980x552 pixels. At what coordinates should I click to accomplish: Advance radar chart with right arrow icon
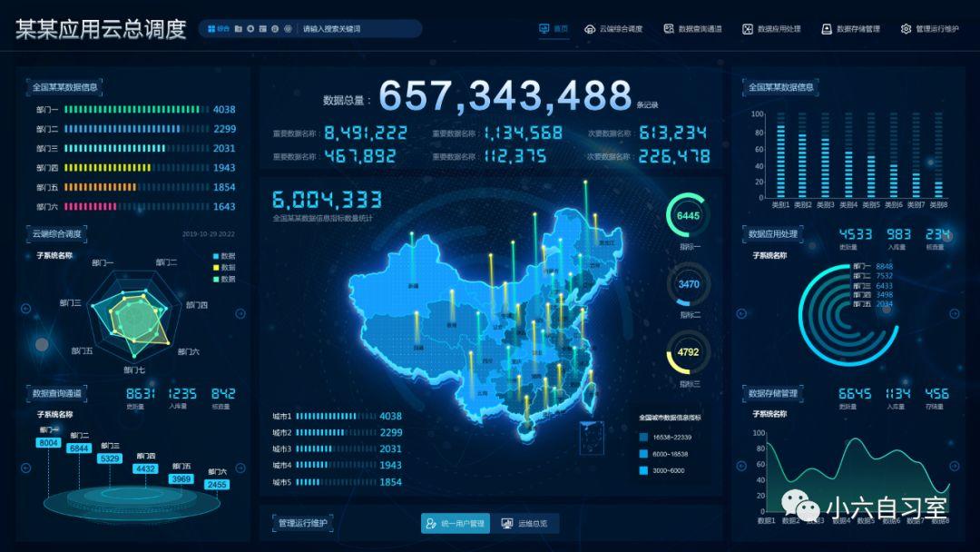tap(240, 314)
